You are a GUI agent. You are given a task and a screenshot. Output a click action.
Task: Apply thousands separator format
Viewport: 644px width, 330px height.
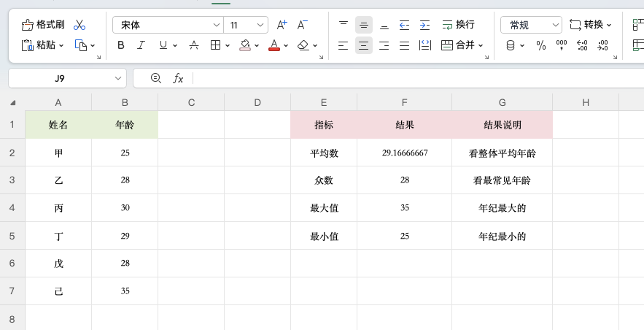(562, 45)
